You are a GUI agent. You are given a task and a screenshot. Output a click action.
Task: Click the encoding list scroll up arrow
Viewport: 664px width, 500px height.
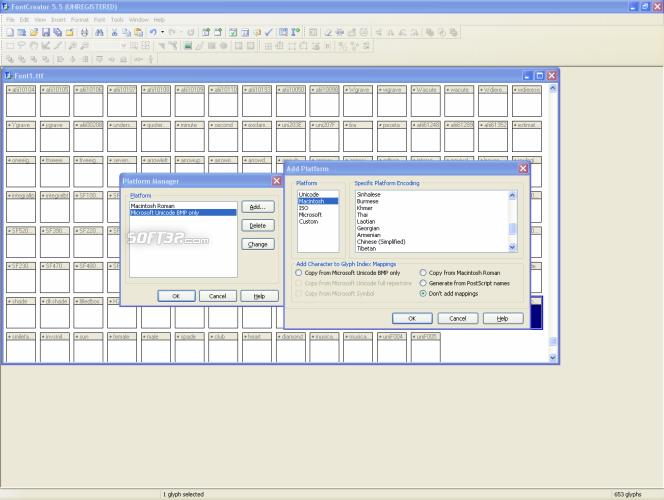512,195
